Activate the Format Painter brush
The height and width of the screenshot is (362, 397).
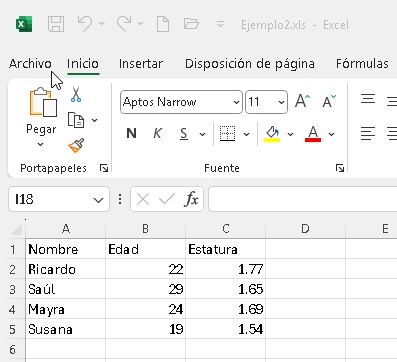[76, 145]
